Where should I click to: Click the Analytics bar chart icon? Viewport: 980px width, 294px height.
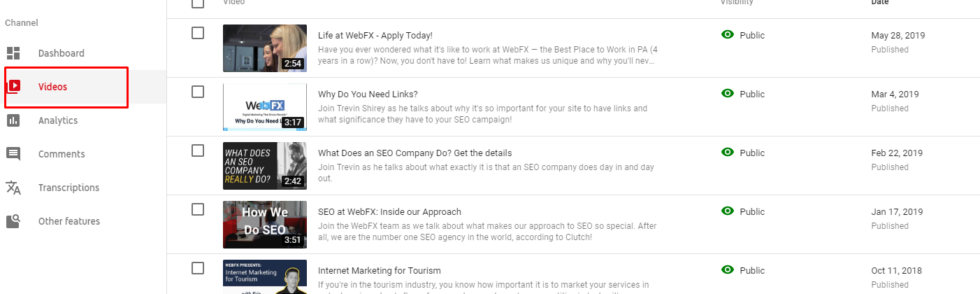[x=13, y=120]
